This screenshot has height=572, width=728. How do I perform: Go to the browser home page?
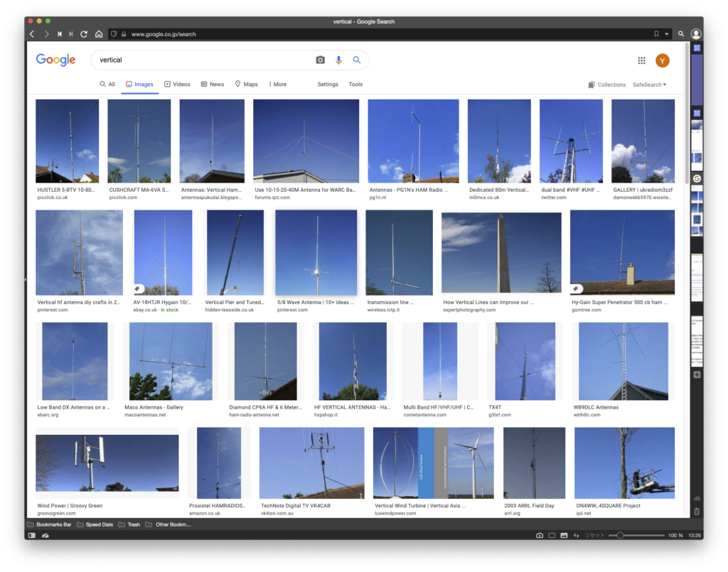(x=98, y=34)
